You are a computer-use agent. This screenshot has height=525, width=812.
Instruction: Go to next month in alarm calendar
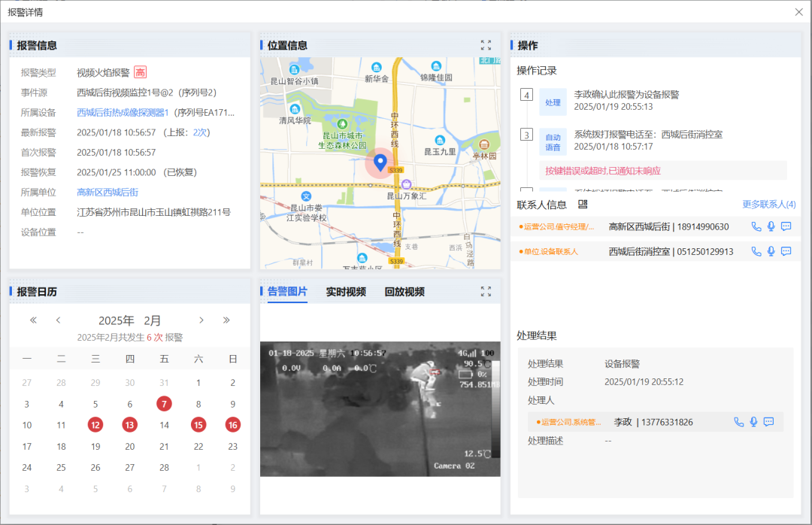[201, 320]
